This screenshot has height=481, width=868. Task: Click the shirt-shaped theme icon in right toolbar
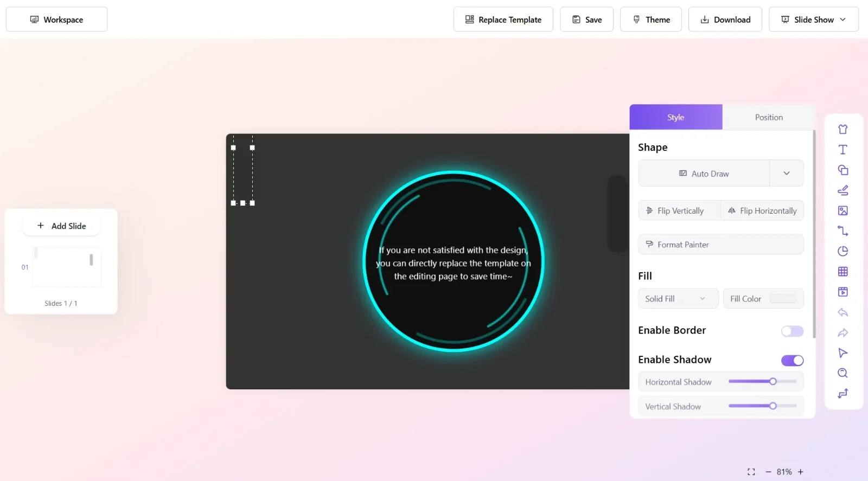tap(843, 129)
